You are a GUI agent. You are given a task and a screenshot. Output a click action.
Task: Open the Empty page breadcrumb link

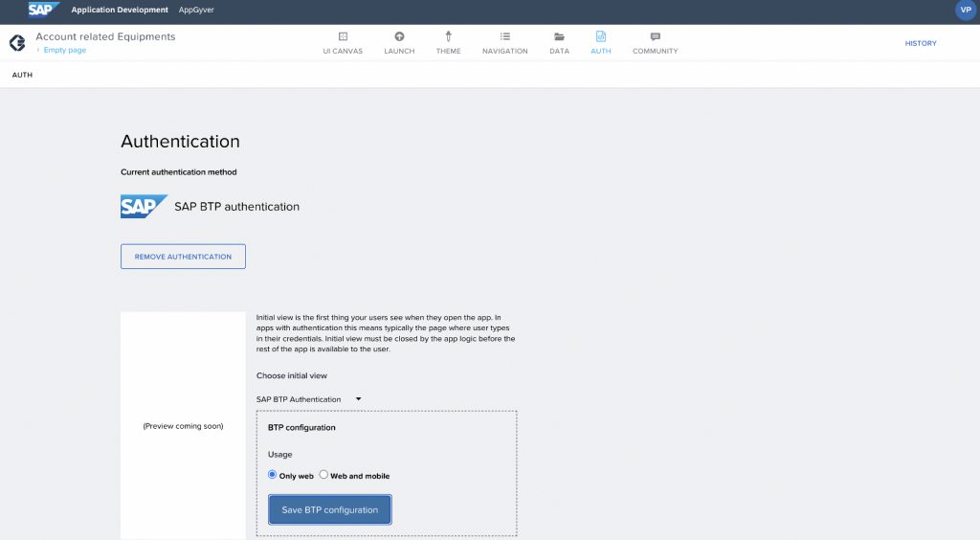point(65,50)
